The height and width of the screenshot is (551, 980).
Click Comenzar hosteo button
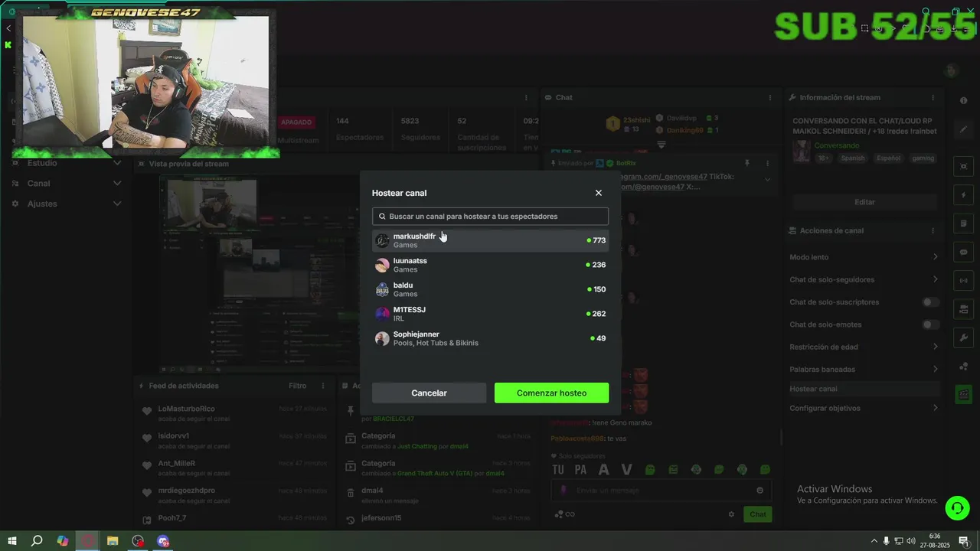[551, 393]
